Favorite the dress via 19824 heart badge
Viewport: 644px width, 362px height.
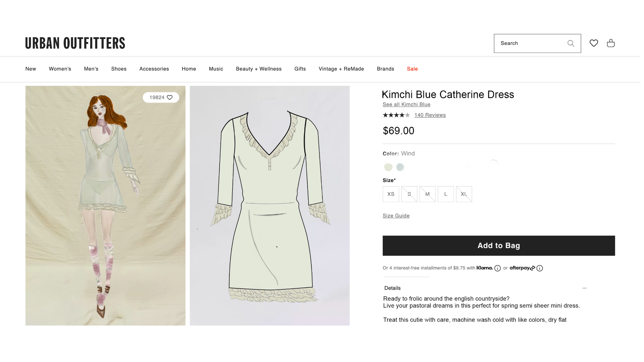(x=161, y=98)
